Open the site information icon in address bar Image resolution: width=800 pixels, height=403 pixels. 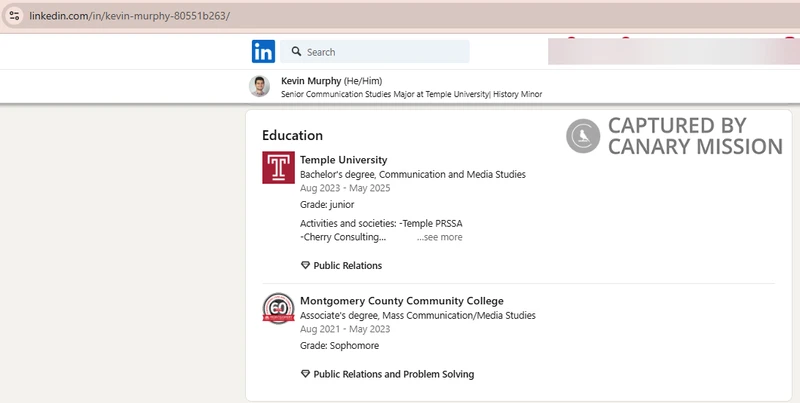point(14,16)
